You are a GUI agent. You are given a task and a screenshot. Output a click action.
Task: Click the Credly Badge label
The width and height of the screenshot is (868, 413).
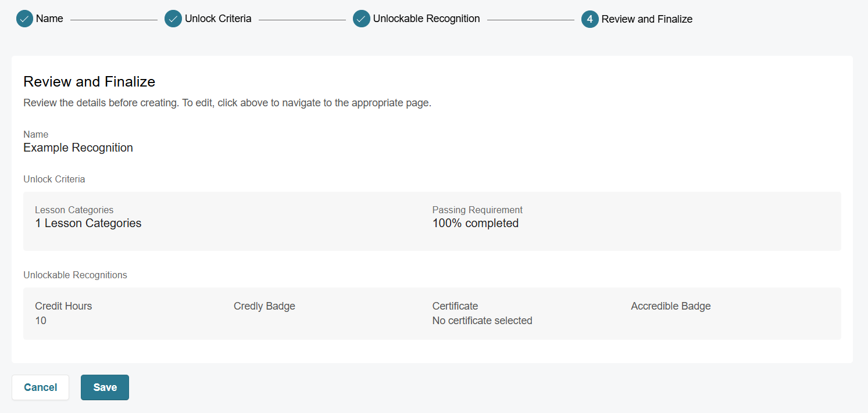(264, 306)
